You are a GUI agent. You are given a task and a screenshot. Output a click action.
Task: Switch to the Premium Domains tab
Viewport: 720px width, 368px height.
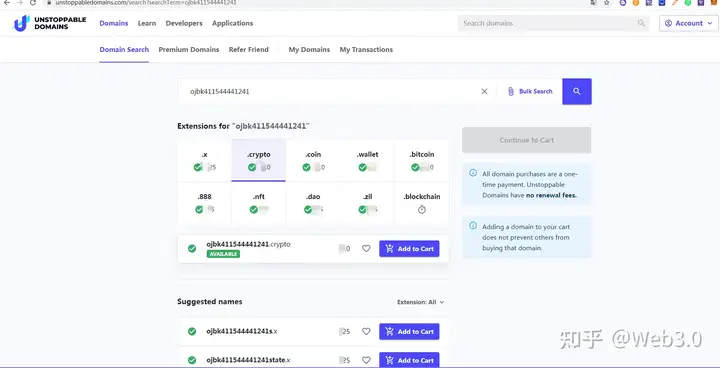click(x=189, y=50)
